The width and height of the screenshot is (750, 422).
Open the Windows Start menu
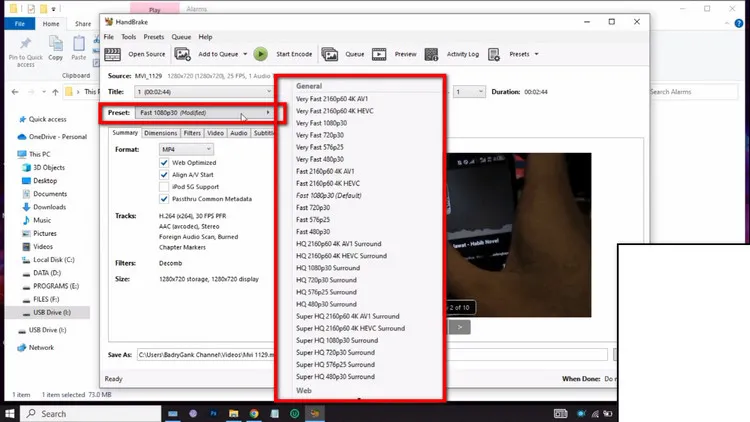click(10, 413)
